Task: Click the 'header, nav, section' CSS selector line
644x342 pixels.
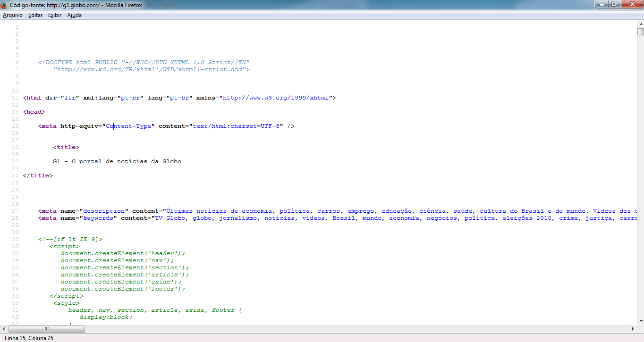Action: tap(155, 310)
